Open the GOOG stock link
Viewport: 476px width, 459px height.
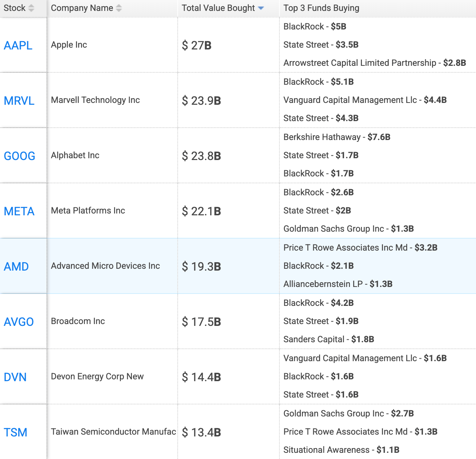(20, 156)
